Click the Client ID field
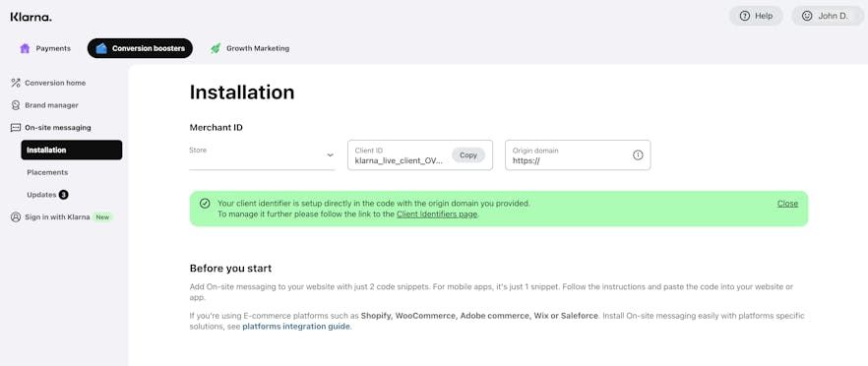This screenshot has width=868, height=366. [419, 155]
